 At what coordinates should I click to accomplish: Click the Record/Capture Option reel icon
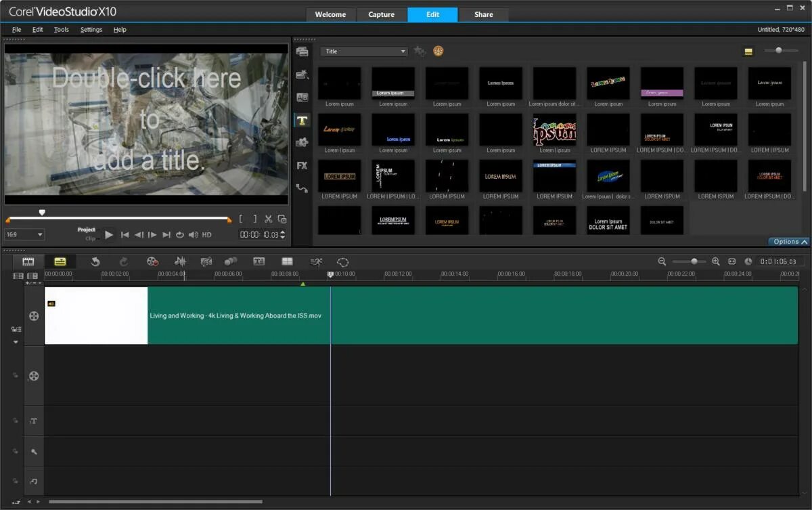pyautogui.click(x=152, y=261)
